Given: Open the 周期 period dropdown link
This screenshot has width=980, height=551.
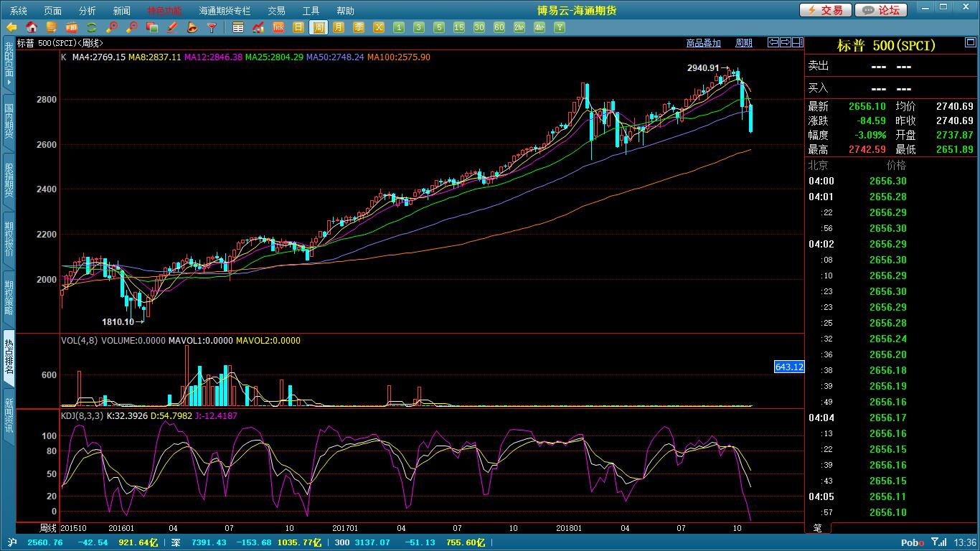Looking at the screenshot, I should 744,43.
